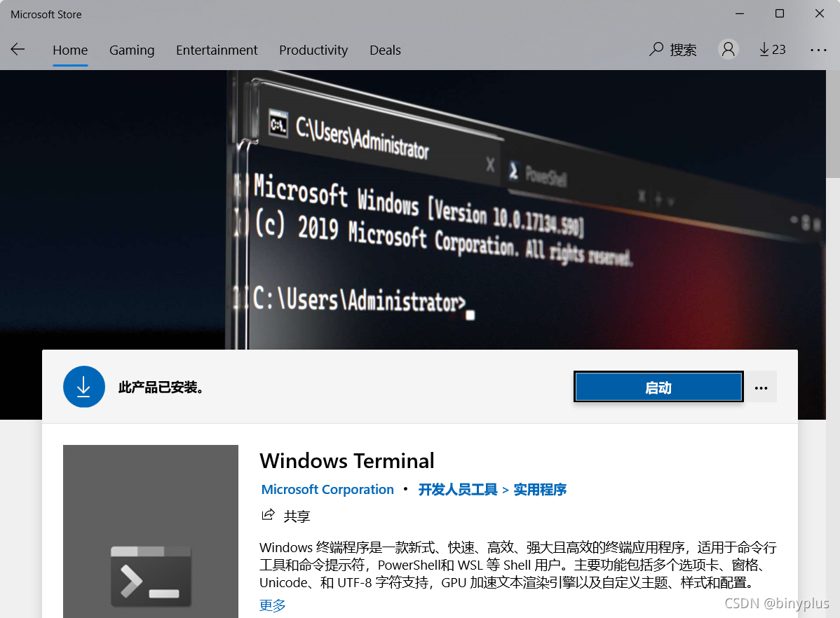Screen dimensions: 840x618
Task: View the 23 pending downloads
Action: click(x=773, y=50)
